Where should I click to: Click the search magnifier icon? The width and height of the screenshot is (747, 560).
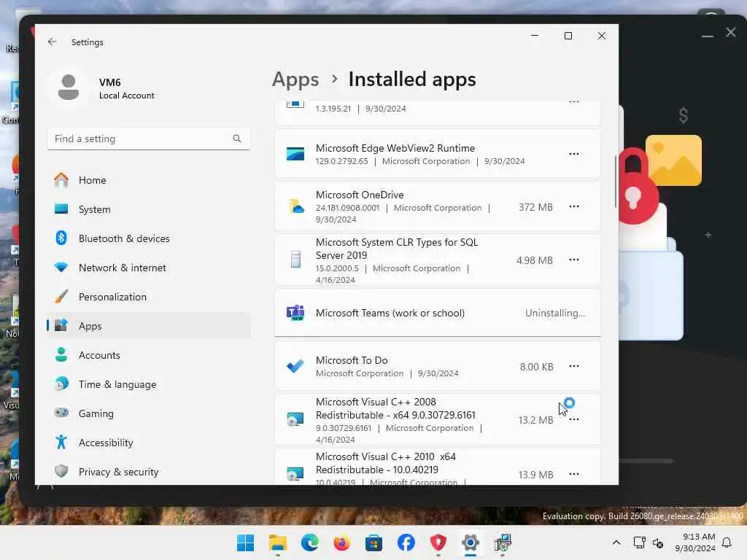click(237, 139)
